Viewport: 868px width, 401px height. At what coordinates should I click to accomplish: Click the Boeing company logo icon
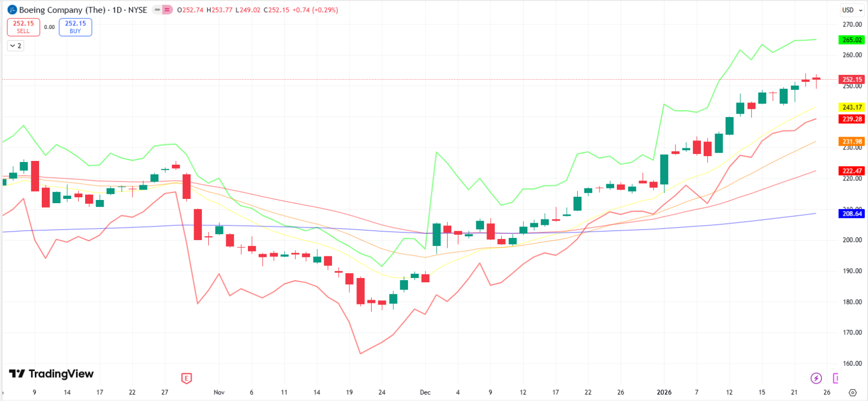(x=12, y=10)
